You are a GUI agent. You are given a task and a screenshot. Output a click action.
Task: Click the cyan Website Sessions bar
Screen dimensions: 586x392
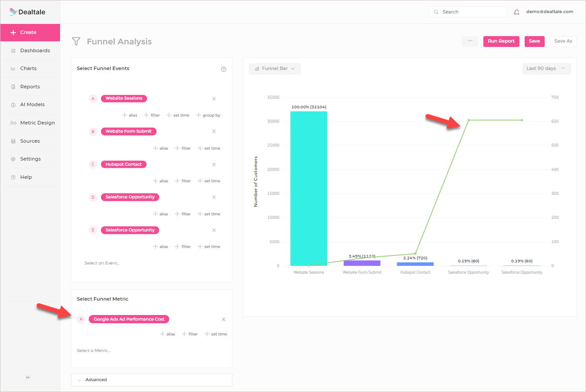[x=309, y=188]
